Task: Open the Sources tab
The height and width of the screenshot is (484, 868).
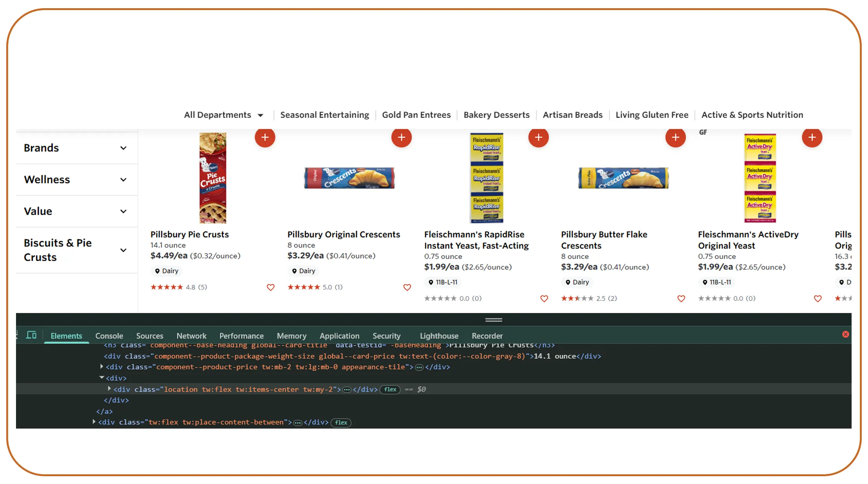Action: 150,336
